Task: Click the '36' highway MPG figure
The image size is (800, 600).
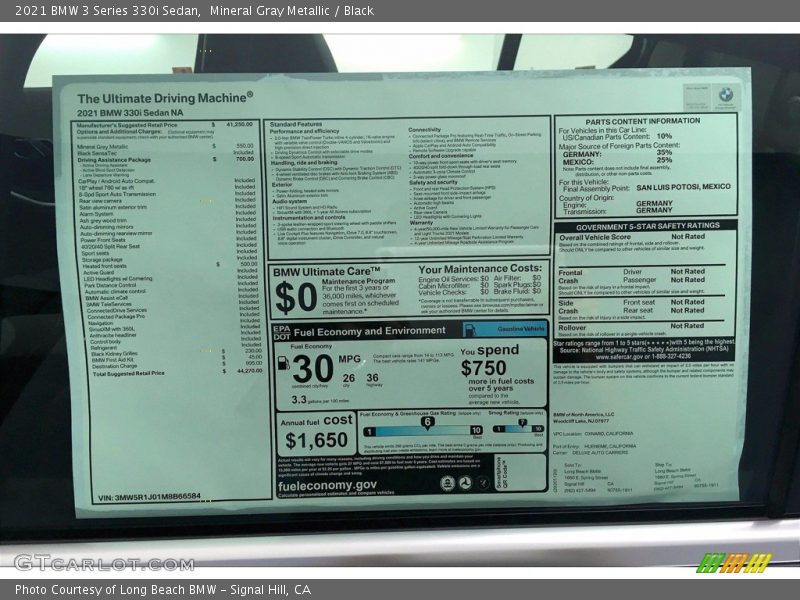Action: (x=372, y=378)
